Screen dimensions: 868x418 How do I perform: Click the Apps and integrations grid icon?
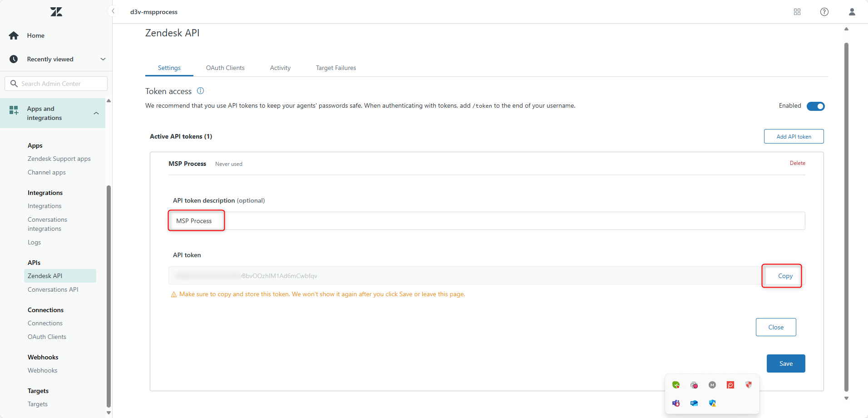click(14, 110)
